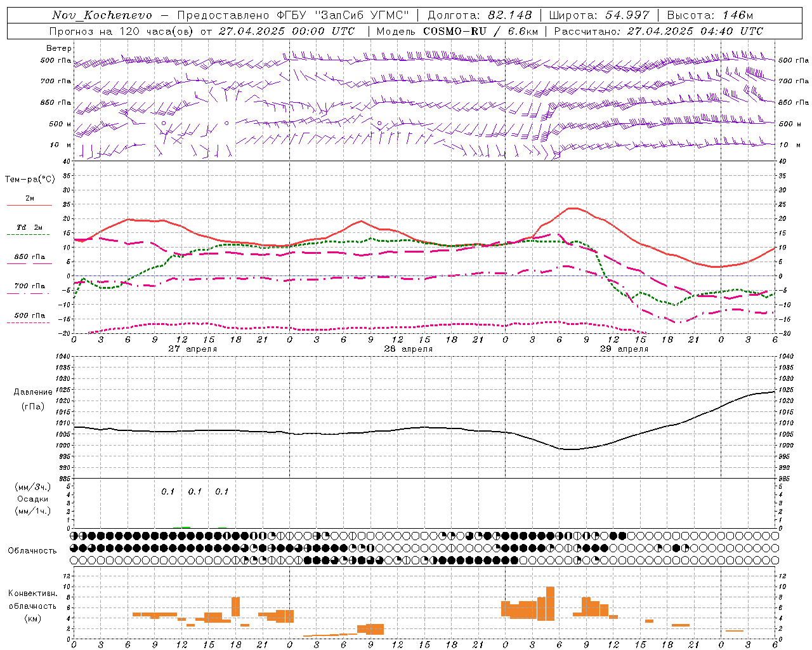Screen dimensions: 812x650
Task: Click the Осадки label
Action: click(x=33, y=500)
